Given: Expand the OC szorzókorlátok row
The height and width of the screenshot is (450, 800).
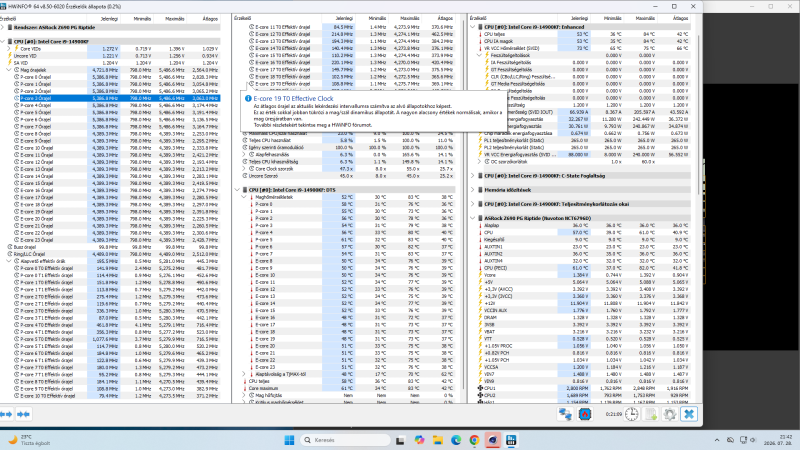Looking at the screenshot, I should tap(479, 162).
